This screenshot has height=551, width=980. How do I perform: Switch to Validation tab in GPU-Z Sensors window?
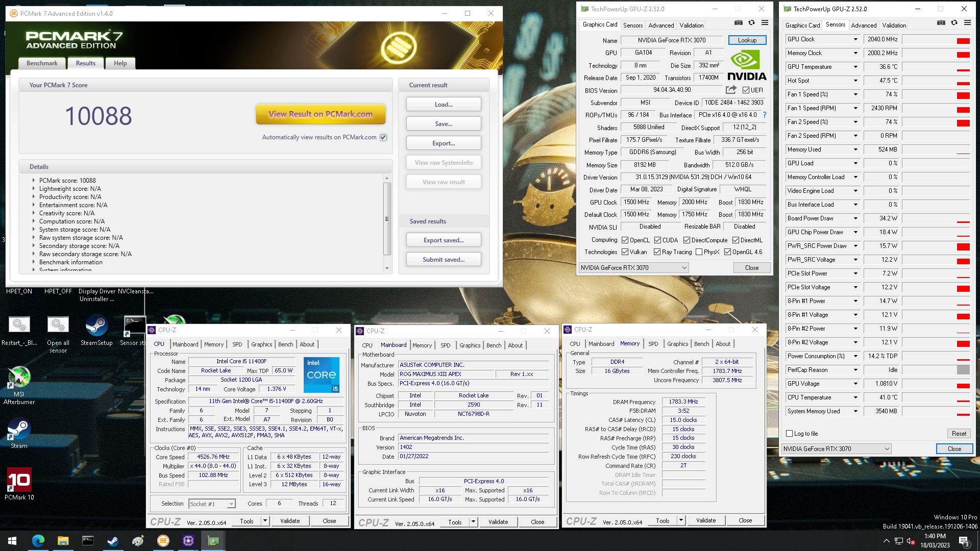tap(894, 25)
